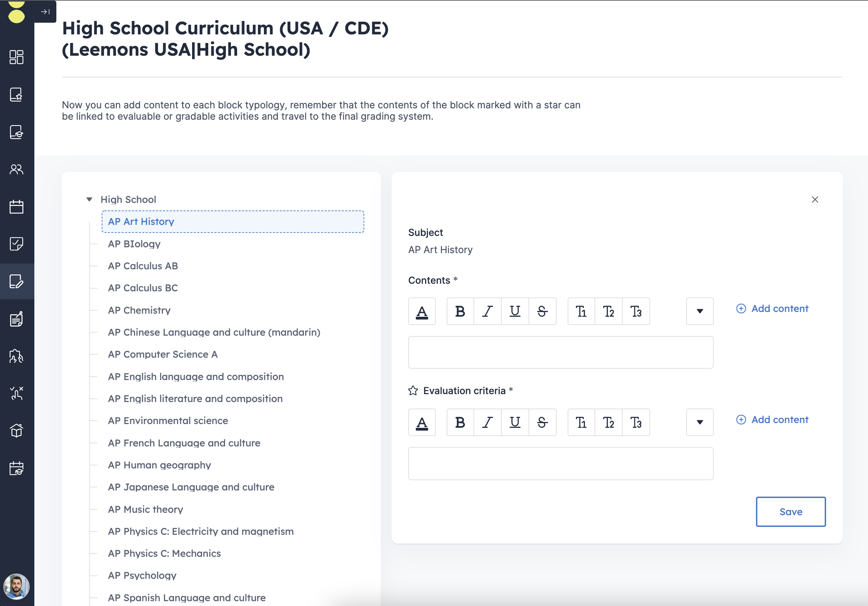Expand the sidebar collapse toggle button
The width and height of the screenshot is (868, 606).
pyautogui.click(x=45, y=12)
